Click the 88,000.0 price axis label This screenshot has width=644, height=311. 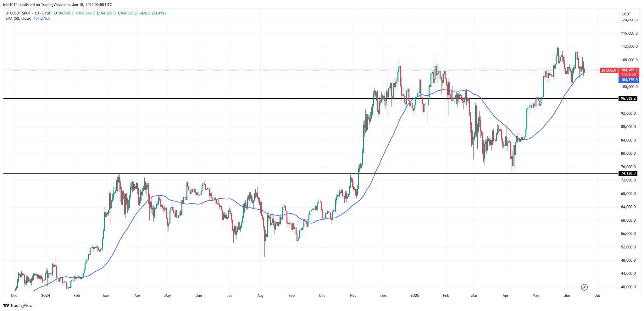click(x=628, y=127)
